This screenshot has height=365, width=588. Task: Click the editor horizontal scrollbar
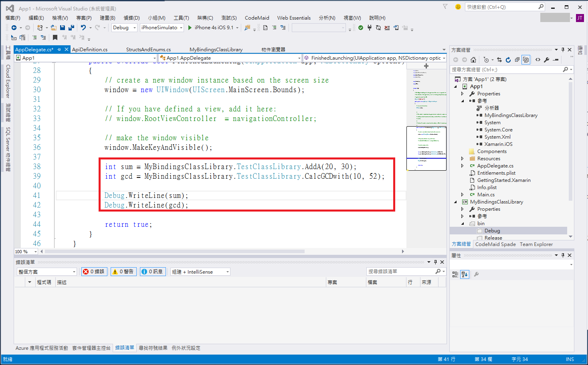tap(175, 252)
